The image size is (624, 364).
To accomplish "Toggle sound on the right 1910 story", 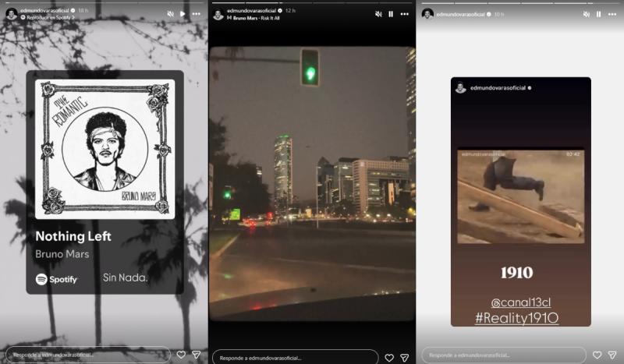I will pyautogui.click(x=587, y=14).
